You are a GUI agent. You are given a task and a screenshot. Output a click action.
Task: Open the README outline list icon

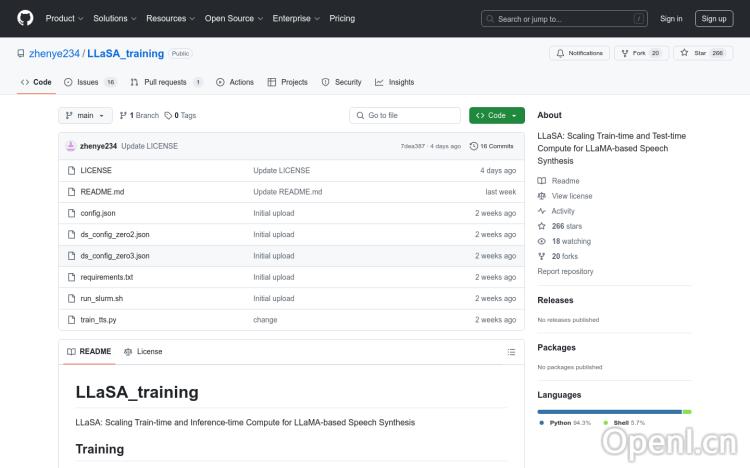coord(511,352)
